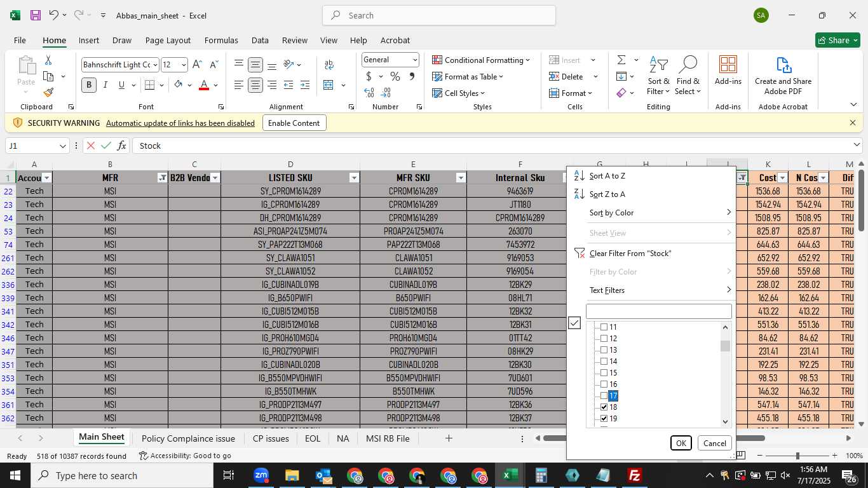The height and width of the screenshot is (488, 868).
Task: Click the Share button
Action: point(837,40)
